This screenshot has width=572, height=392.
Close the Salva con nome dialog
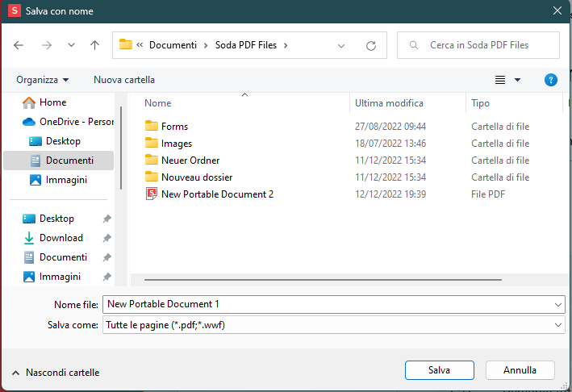coord(557,10)
